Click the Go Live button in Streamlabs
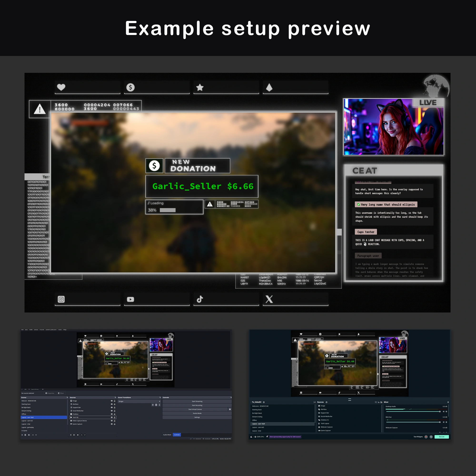Image resolution: width=476 pixels, height=476 pixels. [x=442, y=436]
